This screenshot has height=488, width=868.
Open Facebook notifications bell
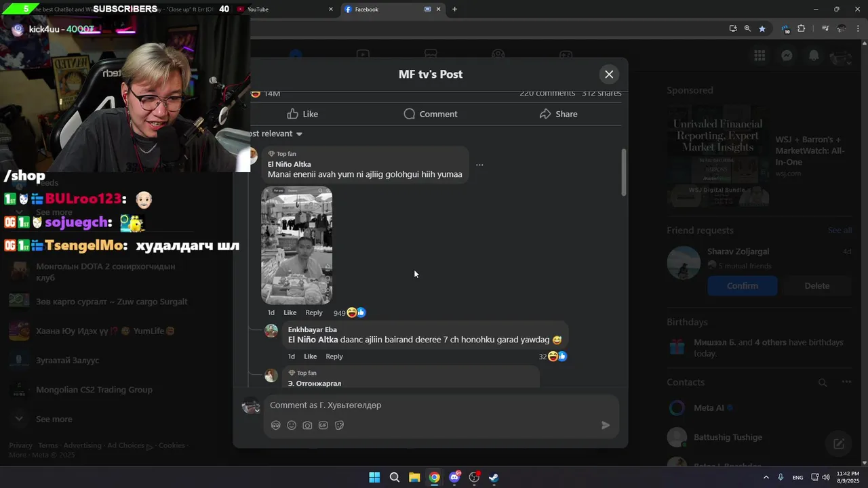click(x=814, y=56)
